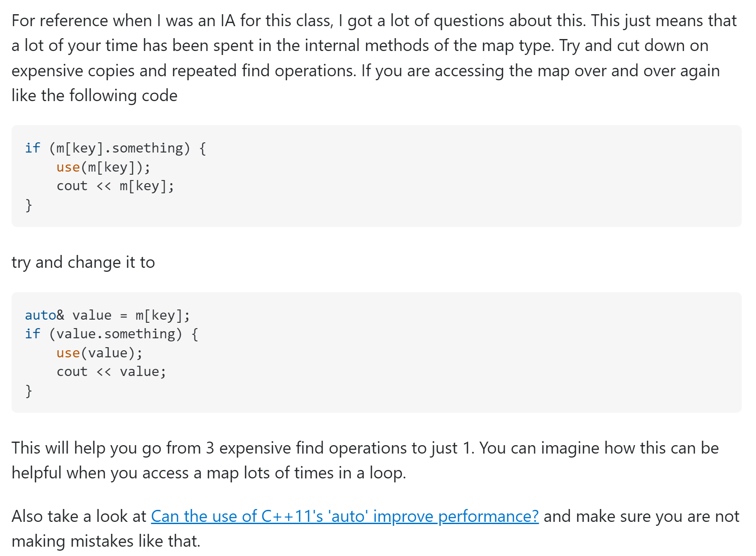This screenshot has width=756, height=556.
Task: Click the "auto& value = m[key];" code line
Action: pyautogui.click(x=107, y=315)
